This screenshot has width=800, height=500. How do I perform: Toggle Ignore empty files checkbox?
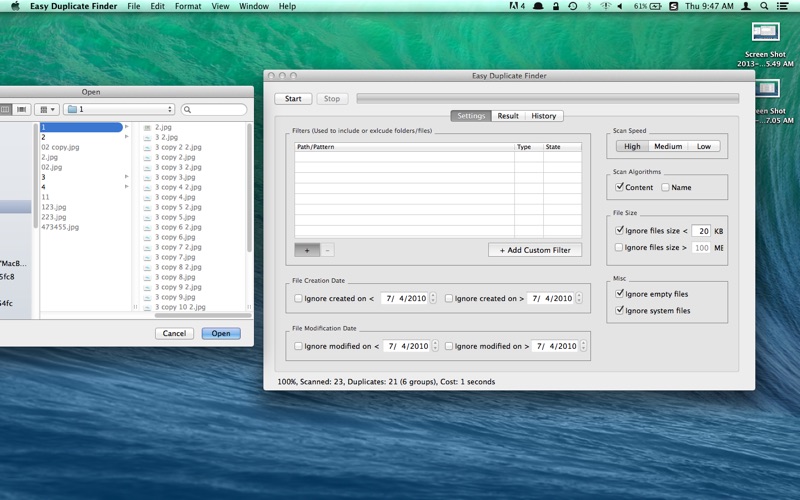[619, 293]
